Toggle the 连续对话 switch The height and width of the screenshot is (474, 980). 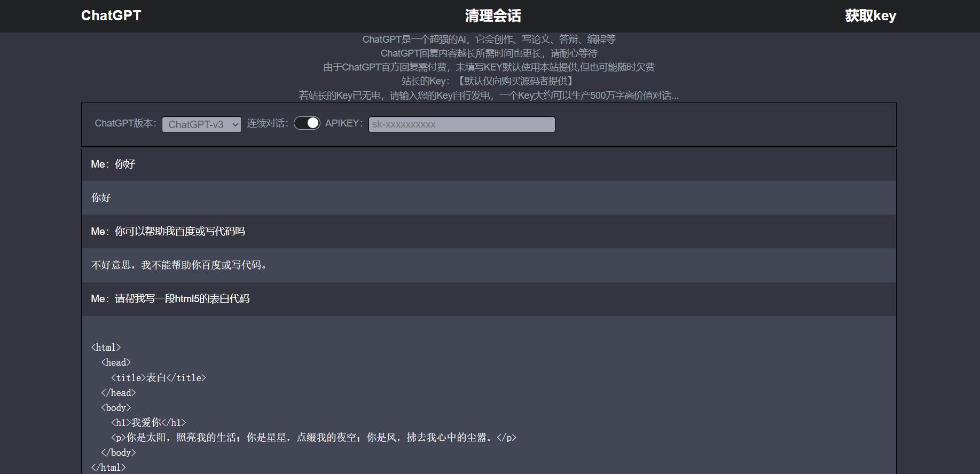pos(307,123)
